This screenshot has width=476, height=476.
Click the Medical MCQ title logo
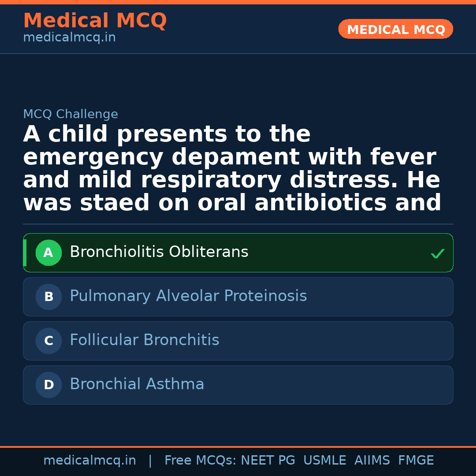[95, 21]
